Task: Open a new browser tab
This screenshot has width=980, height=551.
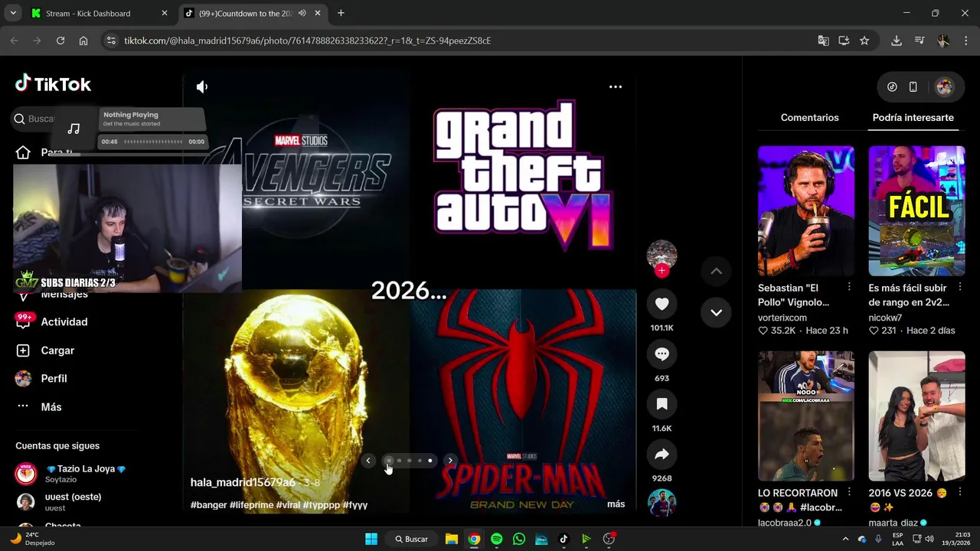Action: coord(341,13)
